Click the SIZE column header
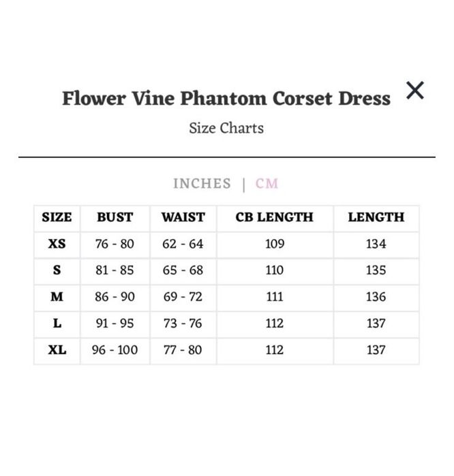 click(57, 217)
